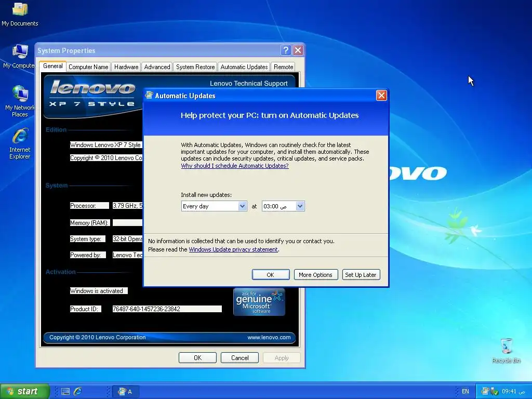The width and height of the screenshot is (532, 399).
Task: Click OK in System Properties window
Action: (197, 357)
